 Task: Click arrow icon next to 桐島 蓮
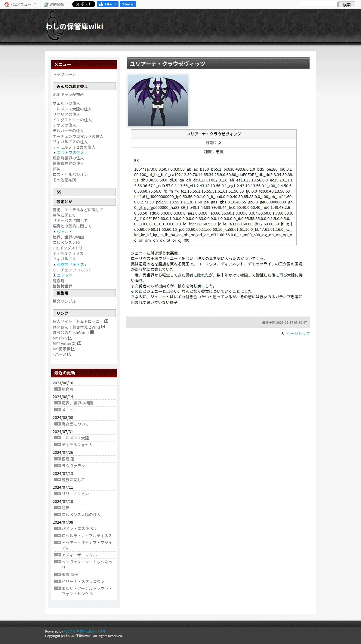click(x=57, y=459)
